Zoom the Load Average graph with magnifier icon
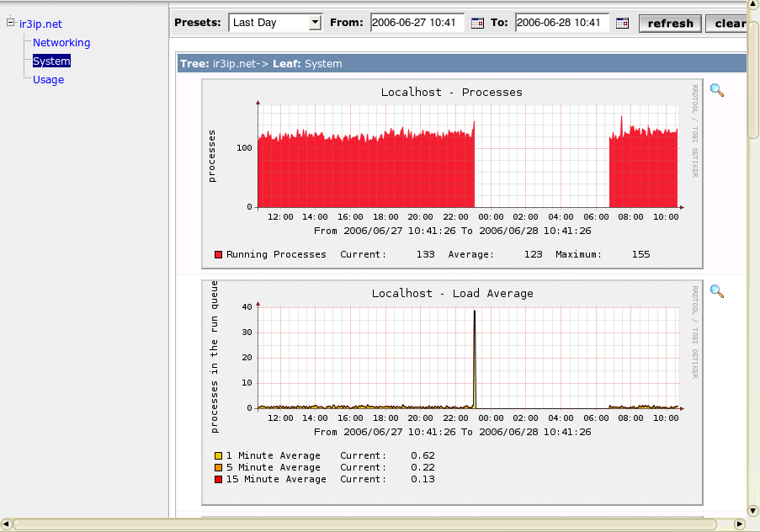This screenshot has width=760, height=532. pos(717,291)
